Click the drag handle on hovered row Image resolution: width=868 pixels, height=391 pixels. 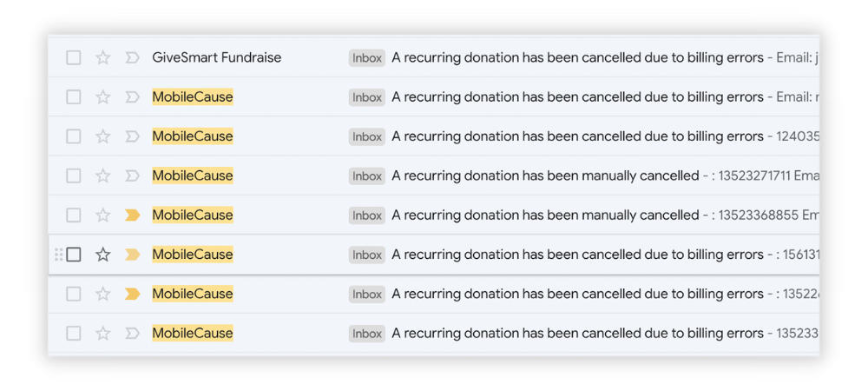[59, 255]
